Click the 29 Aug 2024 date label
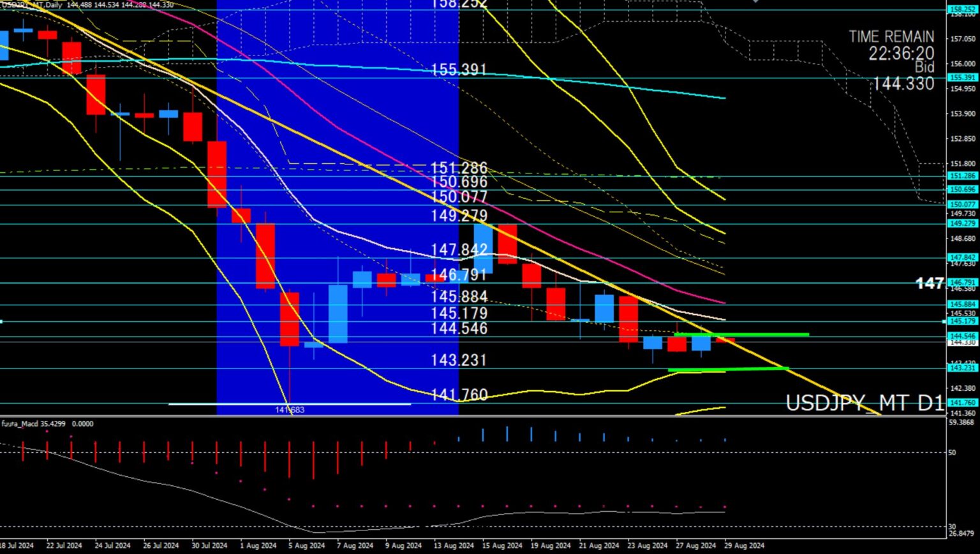Viewport: 980px width, 554px height. [x=744, y=546]
